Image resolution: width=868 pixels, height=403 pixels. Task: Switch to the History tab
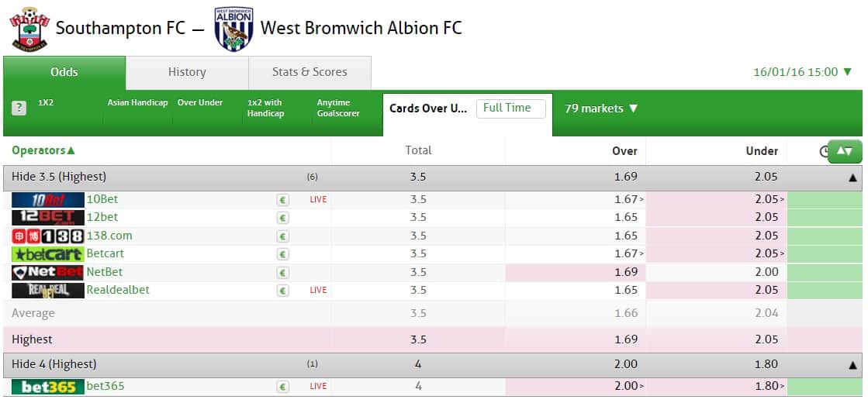click(187, 72)
